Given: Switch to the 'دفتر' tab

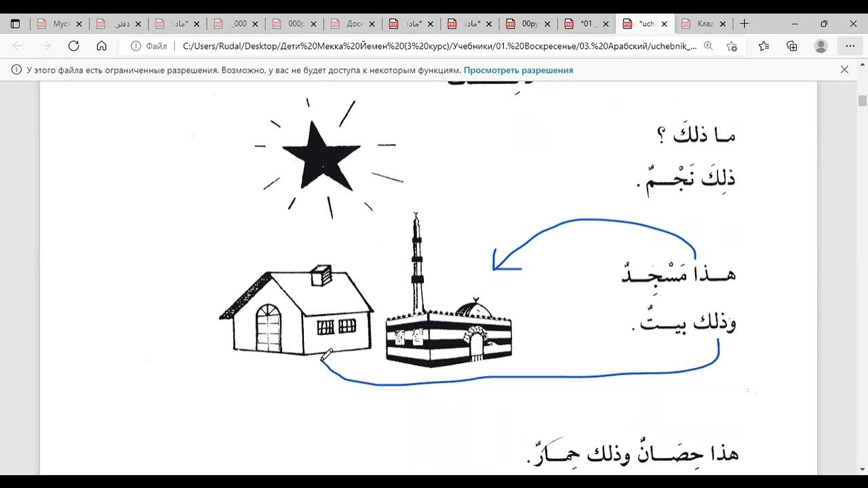Looking at the screenshot, I should tap(119, 24).
